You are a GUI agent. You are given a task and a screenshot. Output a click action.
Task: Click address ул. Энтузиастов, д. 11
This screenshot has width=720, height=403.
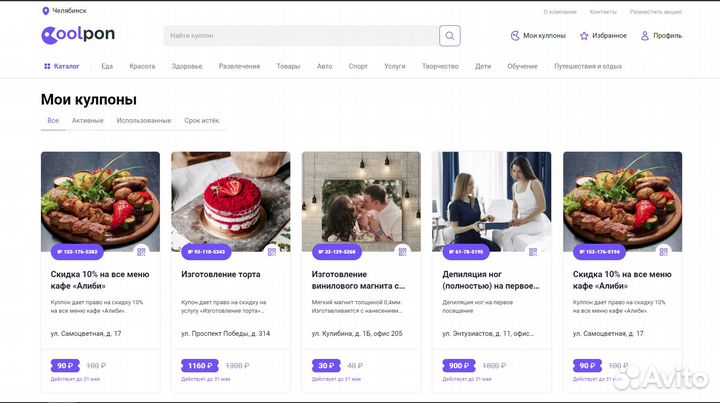(x=488, y=334)
